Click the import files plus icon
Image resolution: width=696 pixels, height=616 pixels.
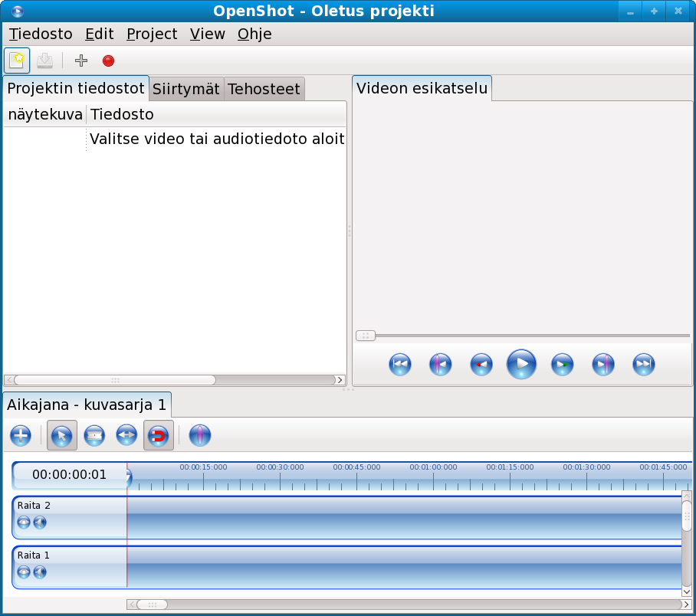click(80, 61)
